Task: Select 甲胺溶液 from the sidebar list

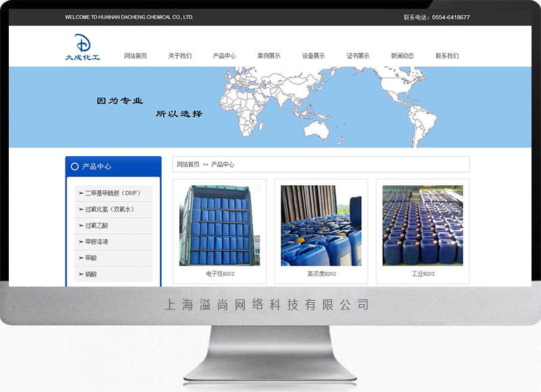Action: point(97,242)
